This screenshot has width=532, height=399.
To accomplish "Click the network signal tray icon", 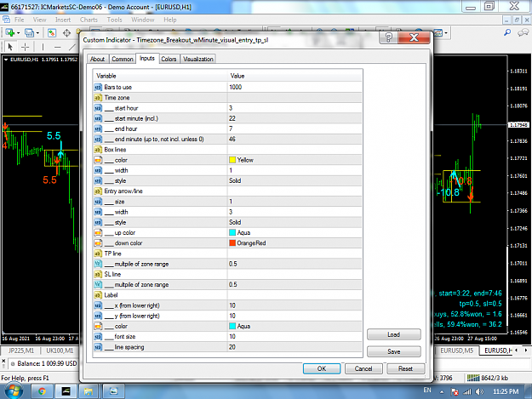I will [467, 392].
